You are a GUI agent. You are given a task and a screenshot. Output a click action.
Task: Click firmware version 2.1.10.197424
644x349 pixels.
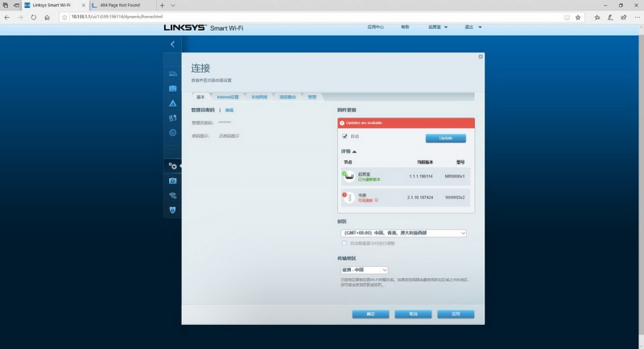(x=420, y=197)
